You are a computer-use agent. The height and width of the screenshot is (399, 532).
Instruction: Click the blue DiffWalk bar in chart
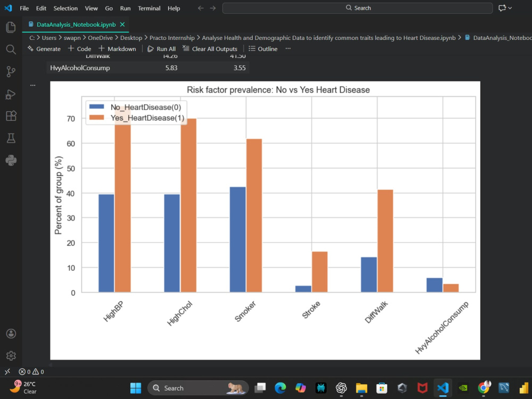pyautogui.click(x=369, y=275)
